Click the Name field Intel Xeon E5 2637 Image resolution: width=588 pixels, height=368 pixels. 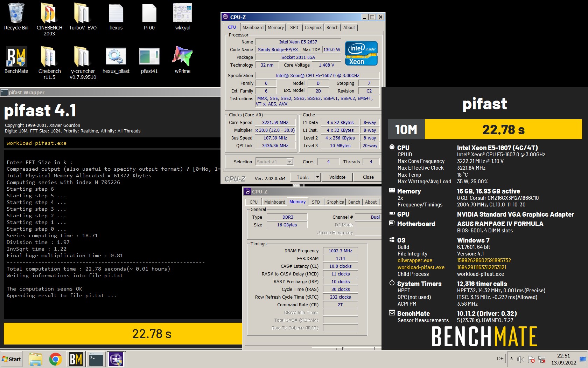point(298,42)
